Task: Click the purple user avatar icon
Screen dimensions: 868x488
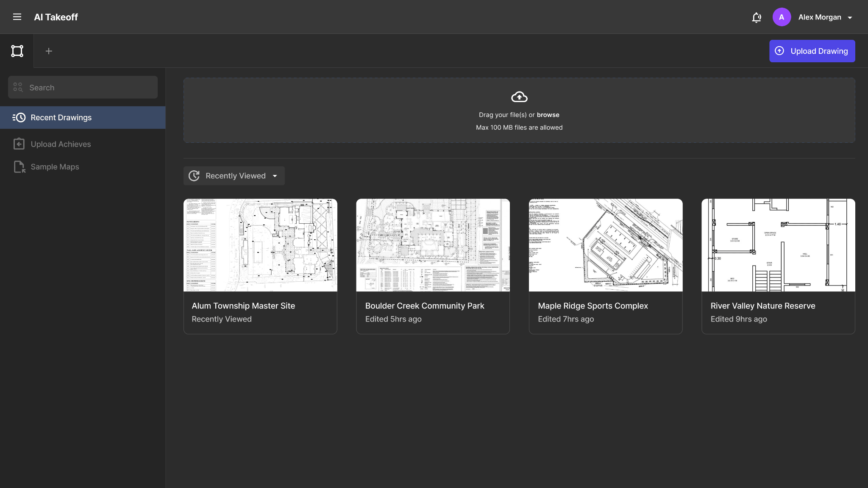Action: 782,17
